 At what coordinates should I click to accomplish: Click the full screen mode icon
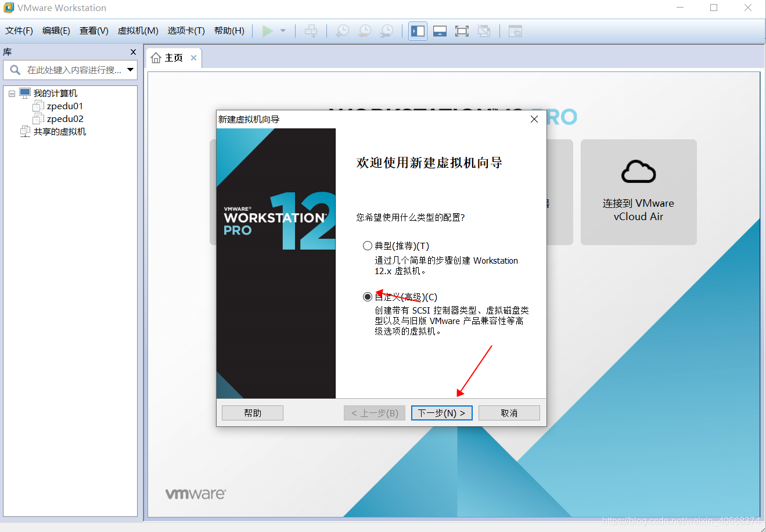(x=462, y=31)
